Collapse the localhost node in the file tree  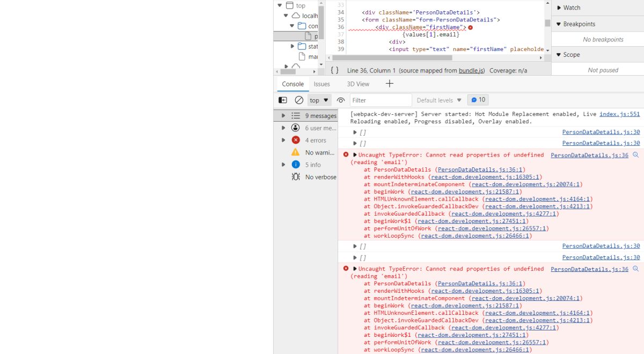click(286, 16)
